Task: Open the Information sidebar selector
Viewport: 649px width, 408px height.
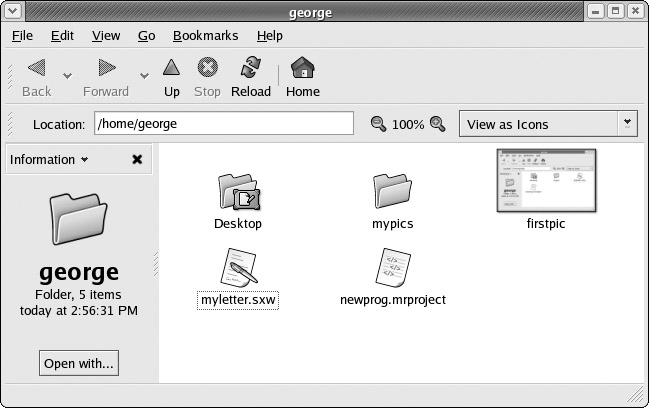Action: click(x=48, y=160)
